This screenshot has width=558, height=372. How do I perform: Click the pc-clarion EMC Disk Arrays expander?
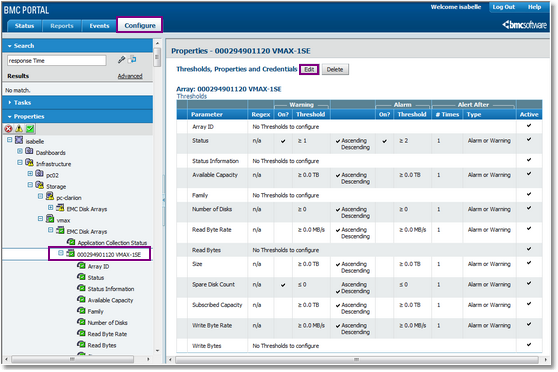pos(51,208)
